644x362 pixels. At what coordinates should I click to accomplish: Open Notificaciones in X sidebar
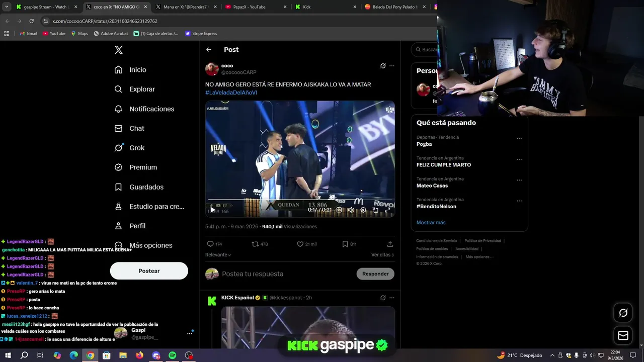click(x=144, y=109)
